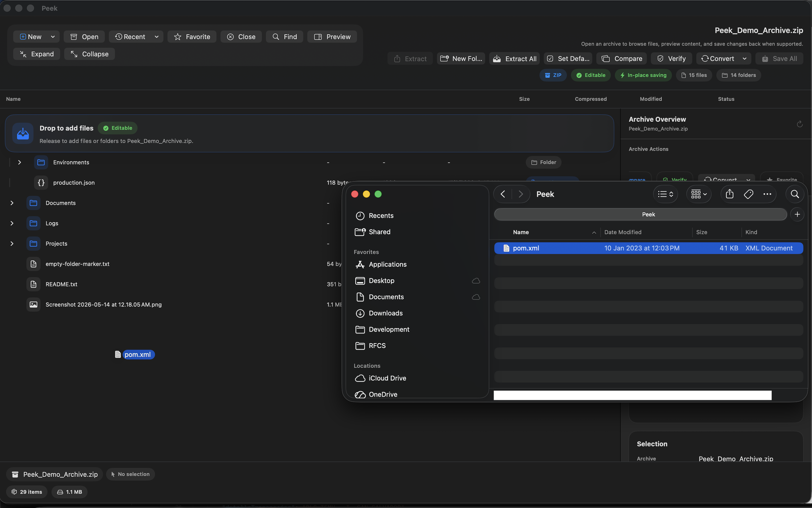812x508 pixels.
Task: Click the Compare button in toolbar
Action: [x=621, y=58]
